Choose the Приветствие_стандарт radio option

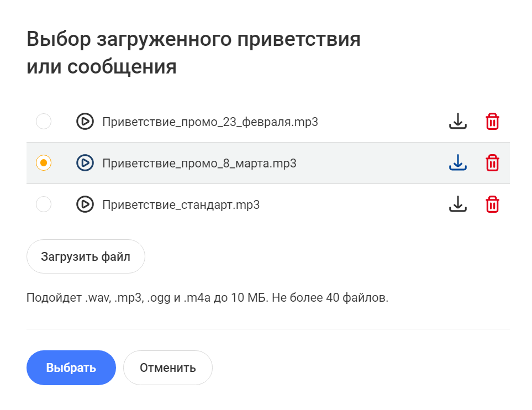click(x=44, y=204)
